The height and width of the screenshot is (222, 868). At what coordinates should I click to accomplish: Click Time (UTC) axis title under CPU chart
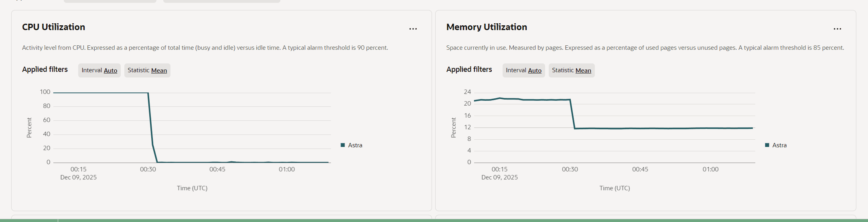click(x=192, y=188)
